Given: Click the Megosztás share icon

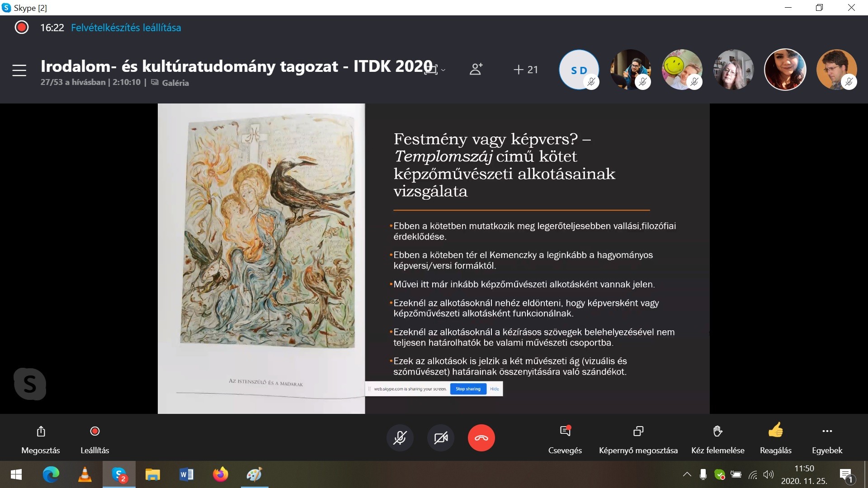Looking at the screenshot, I should pyautogui.click(x=41, y=431).
